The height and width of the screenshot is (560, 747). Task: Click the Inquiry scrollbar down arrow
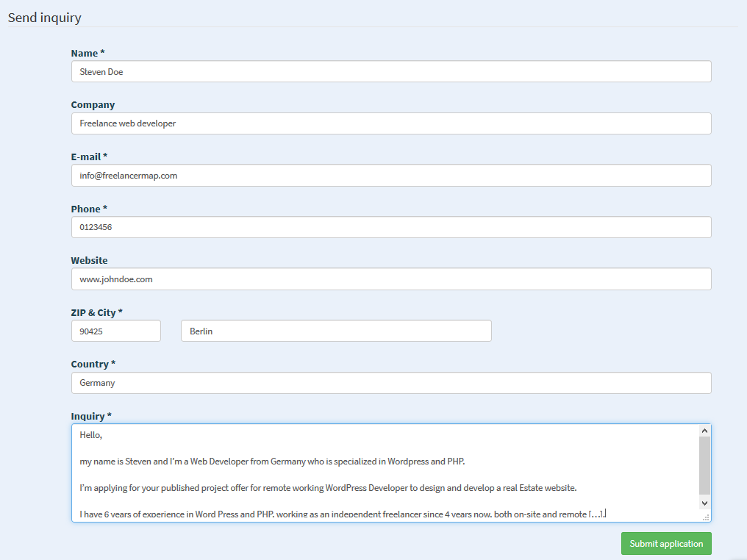(704, 503)
